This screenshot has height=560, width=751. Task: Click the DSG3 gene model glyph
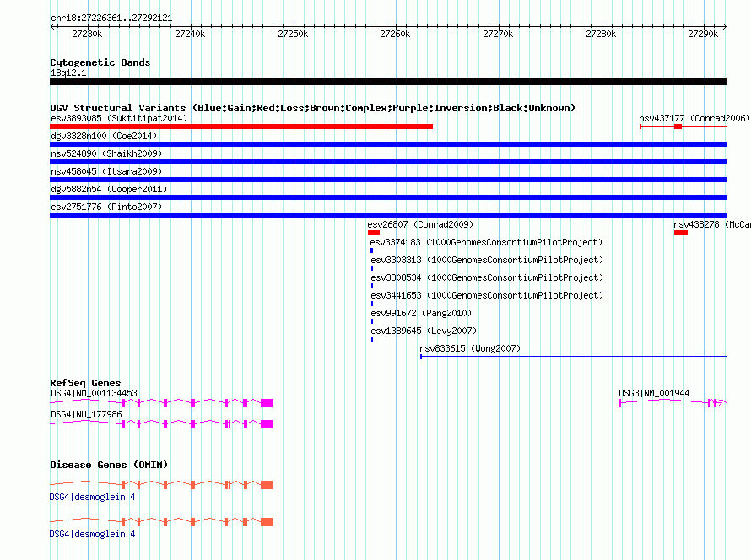[673, 402]
